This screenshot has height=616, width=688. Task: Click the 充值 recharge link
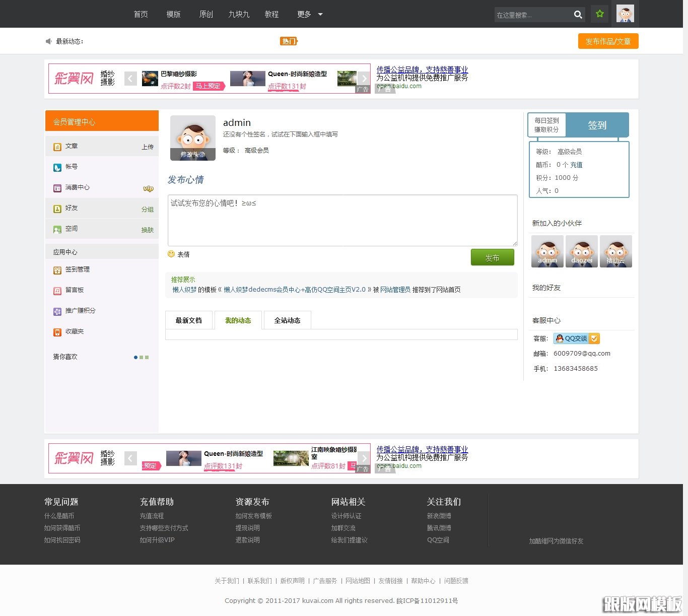click(x=576, y=165)
